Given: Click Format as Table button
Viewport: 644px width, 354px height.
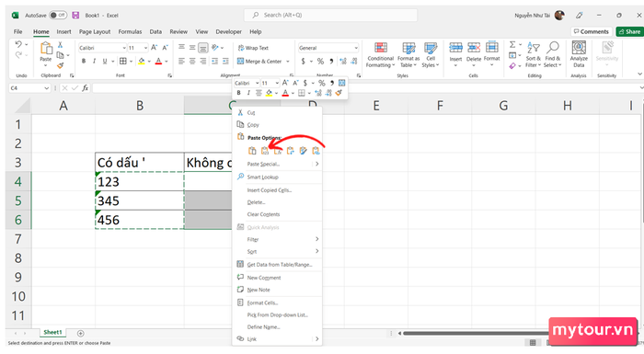Looking at the screenshot, I should click(408, 54).
